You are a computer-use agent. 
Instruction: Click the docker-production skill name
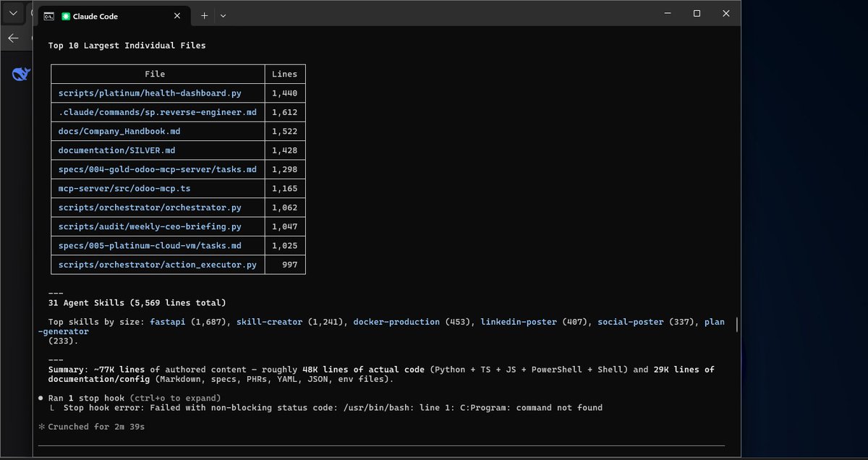coord(396,322)
